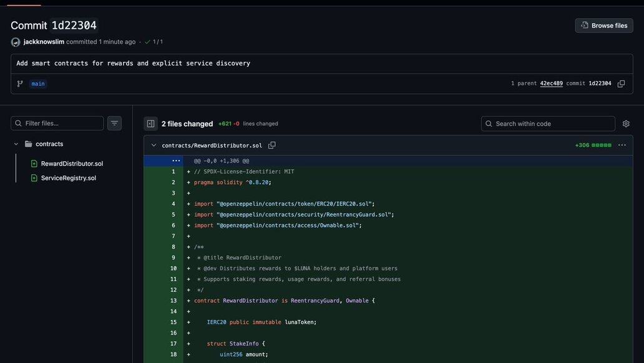Click the main branch label

click(38, 84)
